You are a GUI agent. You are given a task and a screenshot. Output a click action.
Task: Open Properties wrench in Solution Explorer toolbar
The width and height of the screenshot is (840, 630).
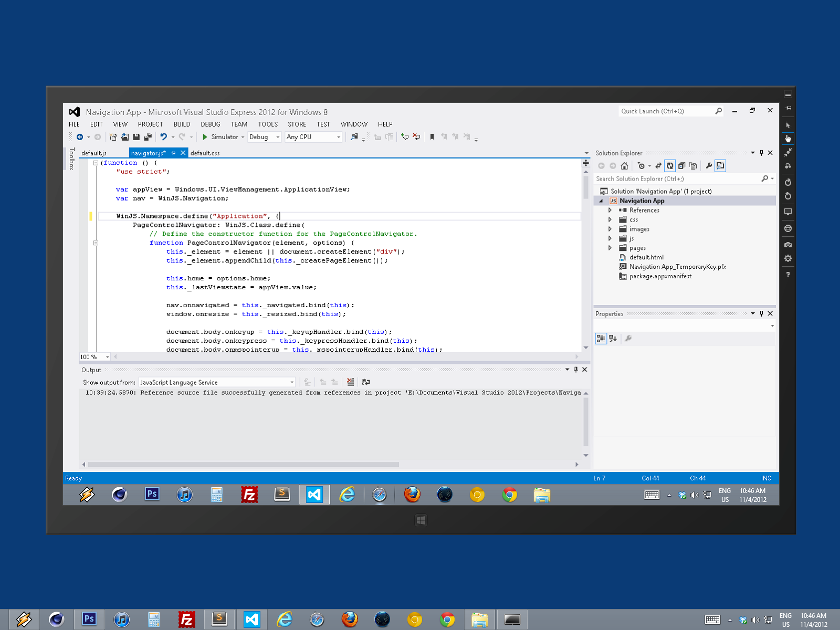point(709,166)
